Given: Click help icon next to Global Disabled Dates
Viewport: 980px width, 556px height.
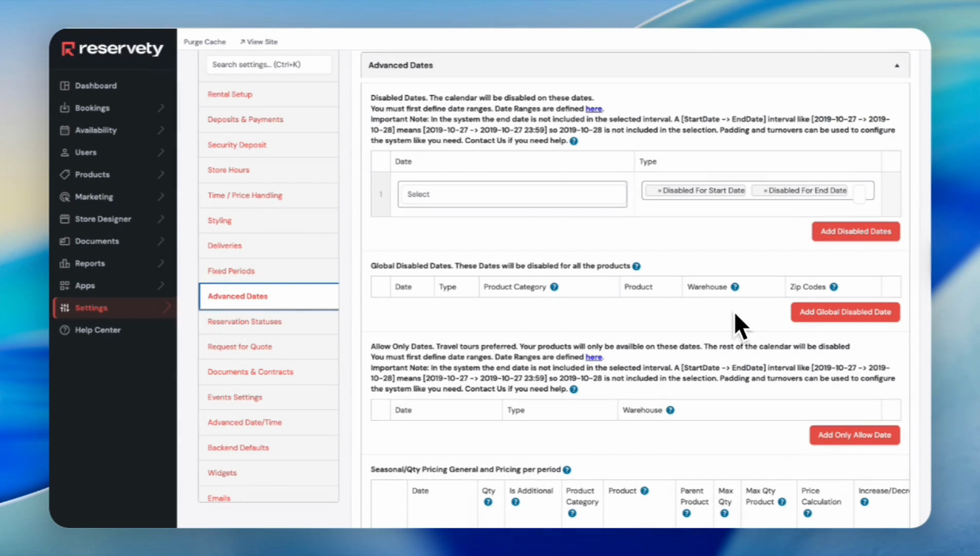Looking at the screenshot, I should (636, 266).
